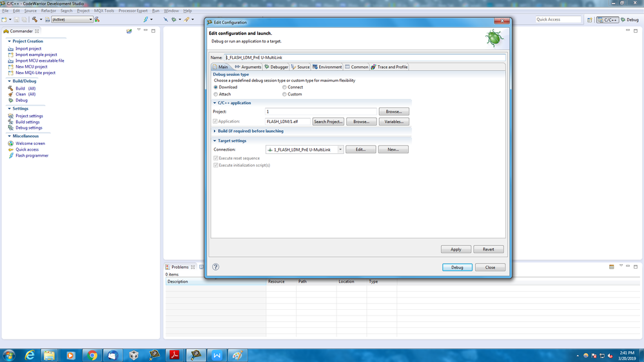The image size is (644, 362).
Task: Select the Download radio button
Action: click(x=215, y=87)
